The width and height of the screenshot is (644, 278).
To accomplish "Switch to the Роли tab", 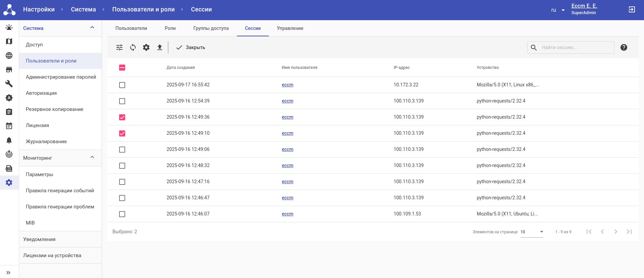I will coord(170,28).
